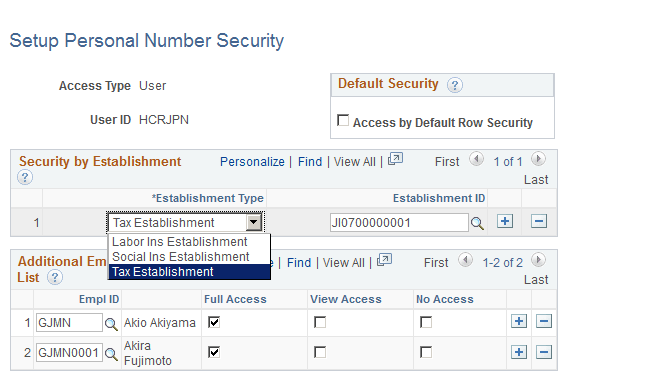The height and width of the screenshot is (381, 663).
Task: Delete the Akio Akiyama row
Action: 544,321
